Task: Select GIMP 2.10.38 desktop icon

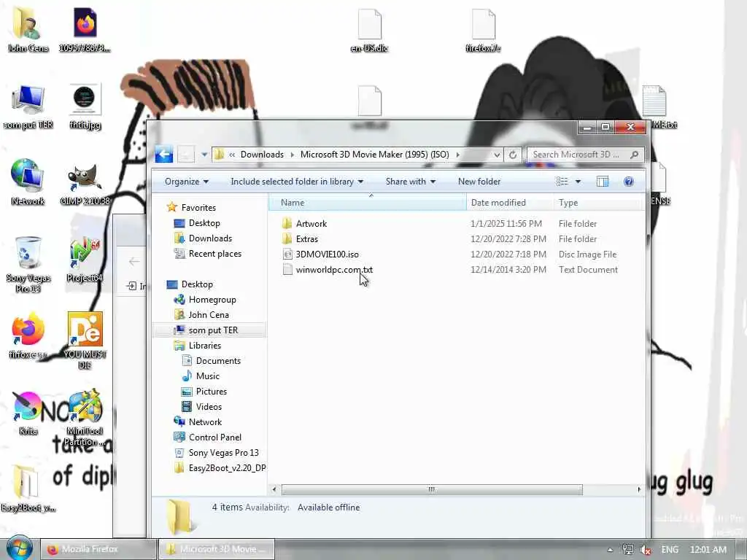Action: pyautogui.click(x=85, y=184)
